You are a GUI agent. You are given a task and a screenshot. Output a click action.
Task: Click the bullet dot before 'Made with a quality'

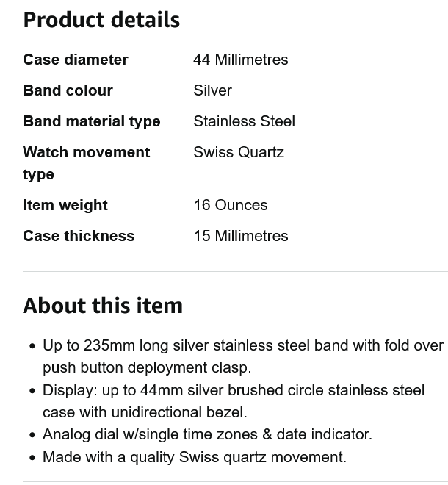click(x=32, y=458)
